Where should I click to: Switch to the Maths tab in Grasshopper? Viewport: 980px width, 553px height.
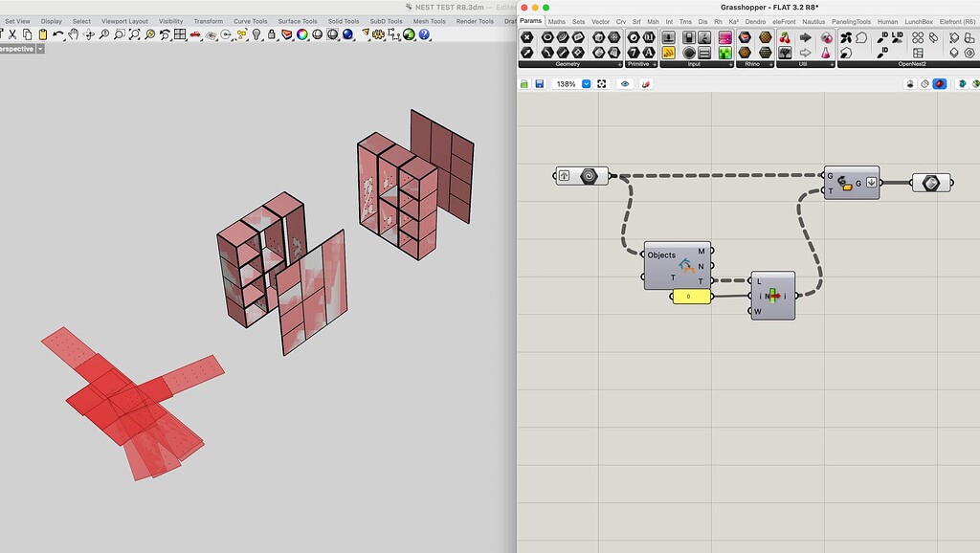(x=556, y=20)
